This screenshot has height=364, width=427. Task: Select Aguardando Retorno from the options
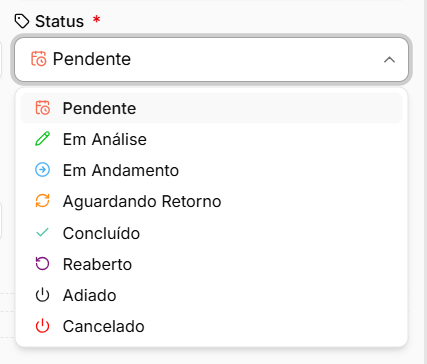pyautogui.click(x=211, y=201)
